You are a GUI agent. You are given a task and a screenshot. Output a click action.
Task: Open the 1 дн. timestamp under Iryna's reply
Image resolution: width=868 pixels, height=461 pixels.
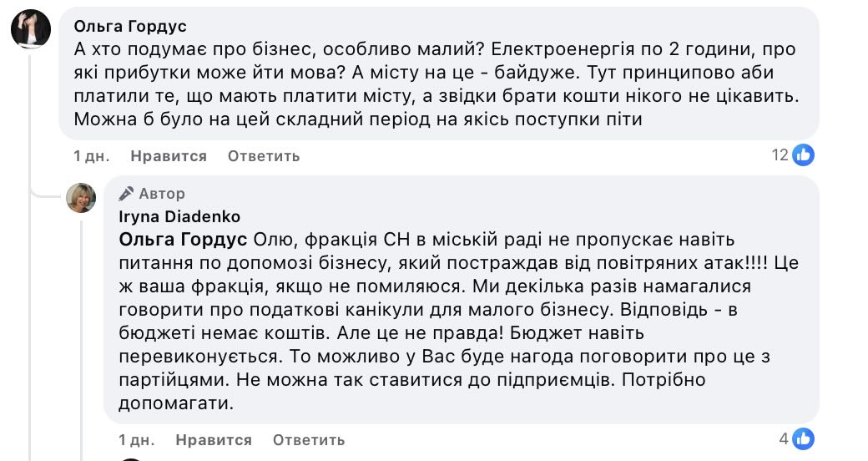pyautogui.click(x=134, y=440)
